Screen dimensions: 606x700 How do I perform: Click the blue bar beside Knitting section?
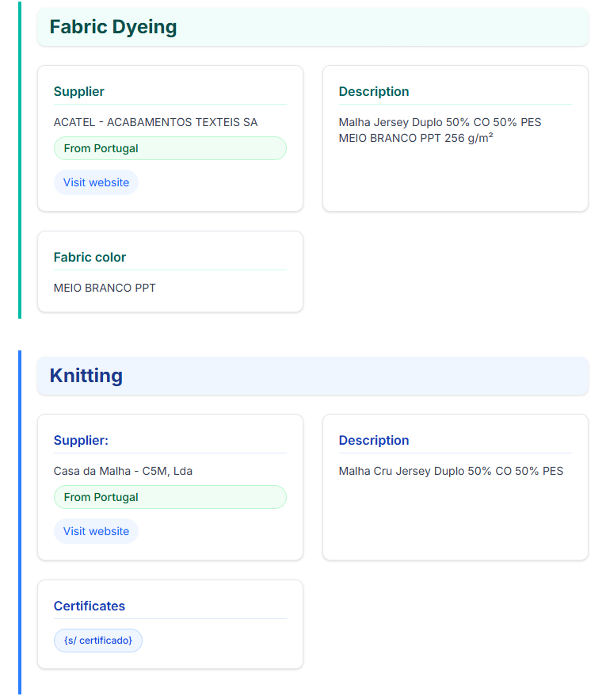pos(20,522)
